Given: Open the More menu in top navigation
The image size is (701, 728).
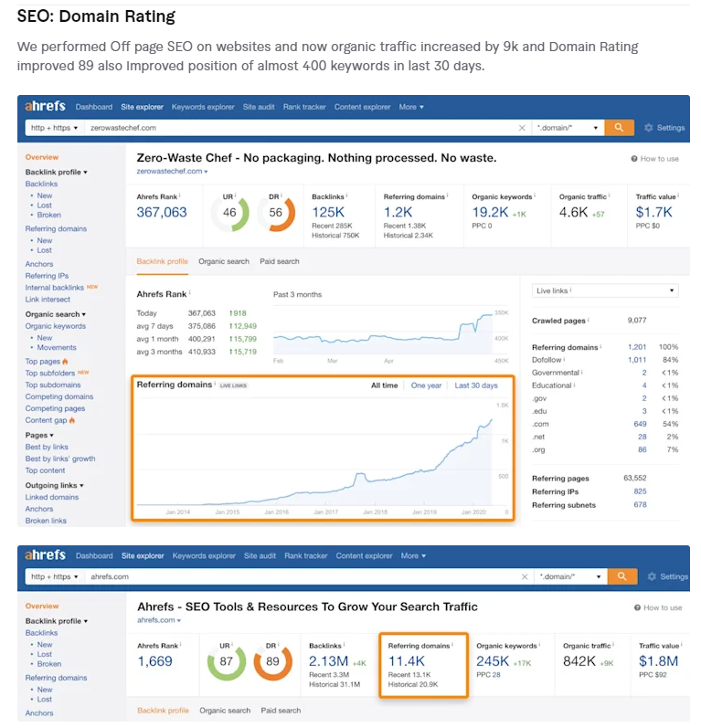Looking at the screenshot, I should pos(411,107).
